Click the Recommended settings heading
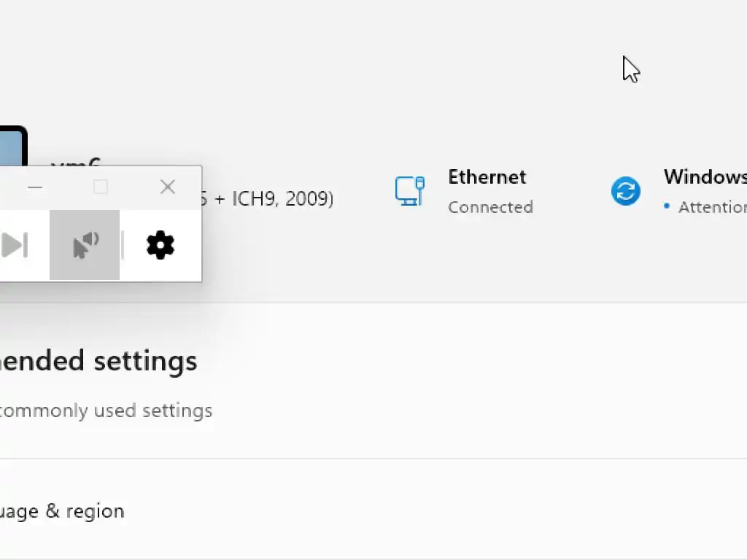 pos(98,361)
